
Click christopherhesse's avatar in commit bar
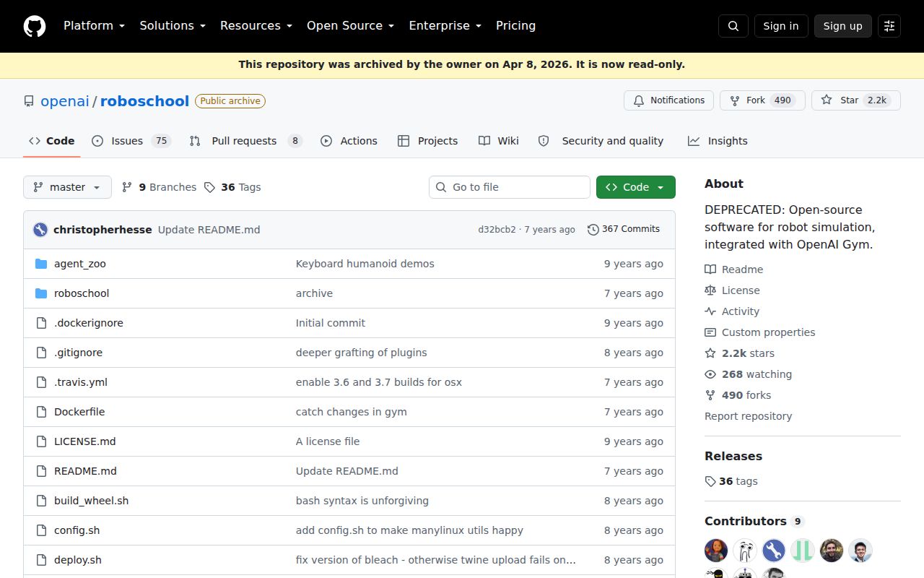coord(40,230)
